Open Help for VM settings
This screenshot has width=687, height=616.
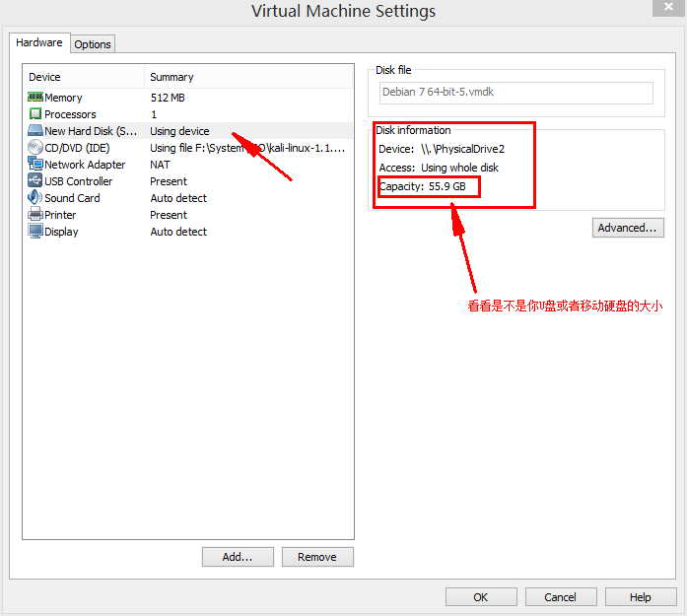pyautogui.click(x=641, y=597)
